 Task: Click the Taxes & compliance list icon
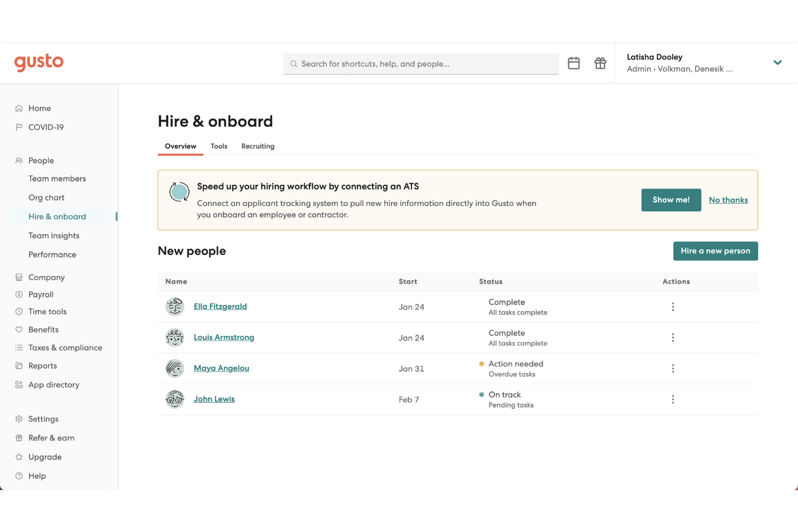click(x=19, y=348)
